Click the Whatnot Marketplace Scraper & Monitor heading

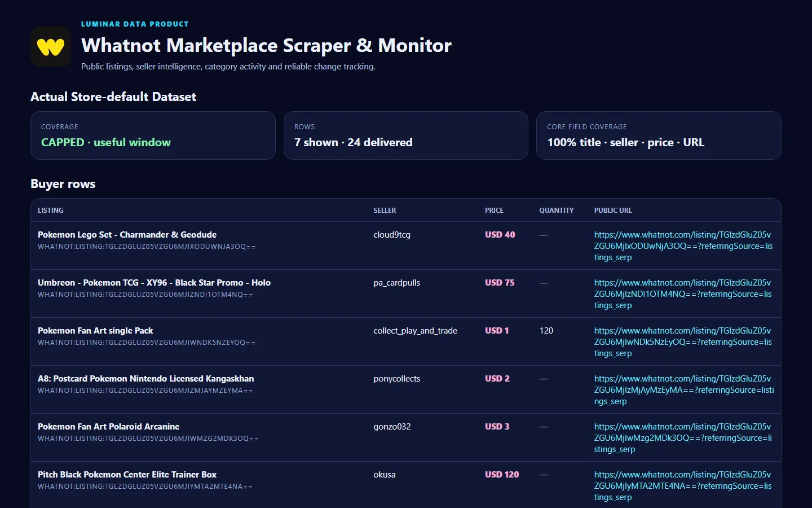[x=266, y=45]
